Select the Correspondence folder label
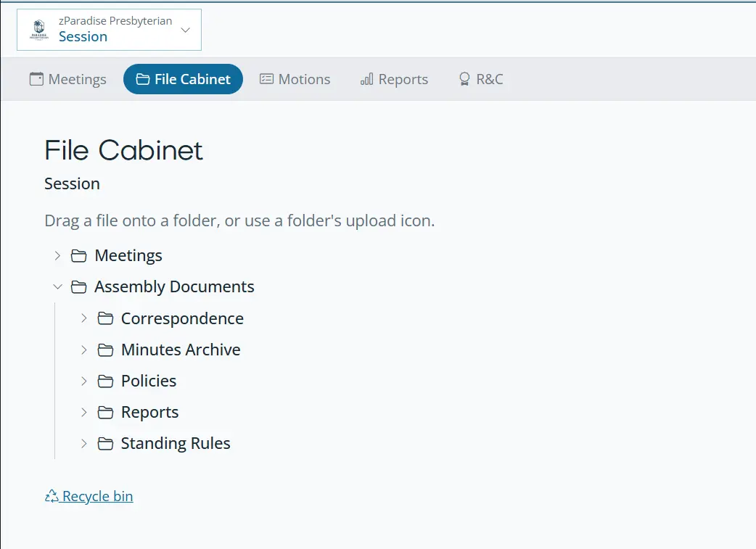 (182, 318)
